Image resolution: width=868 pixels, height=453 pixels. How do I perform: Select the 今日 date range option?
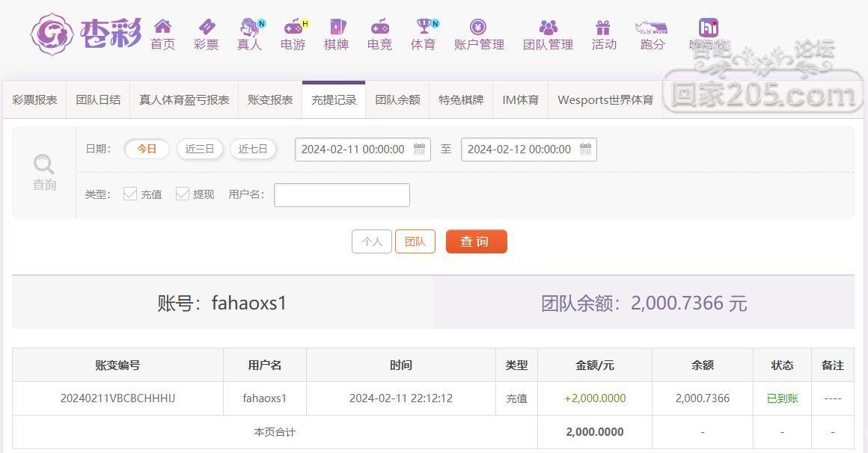coord(147,149)
